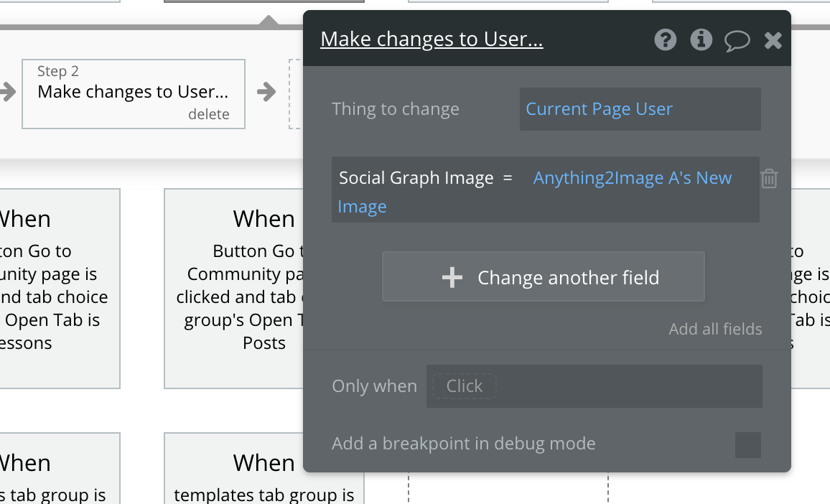Screen dimensions: 830x504
Task: Click the arrow after Step 2
Action: [x=266, y=91]
